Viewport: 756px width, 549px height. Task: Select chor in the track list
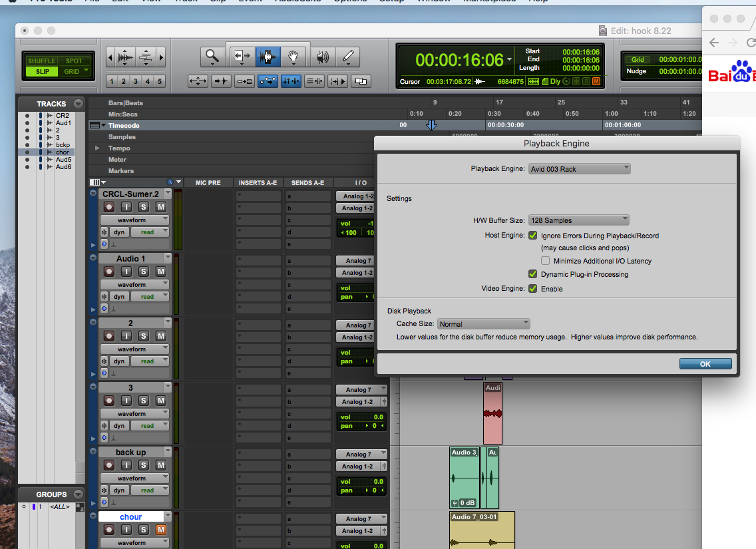(62, 152)
